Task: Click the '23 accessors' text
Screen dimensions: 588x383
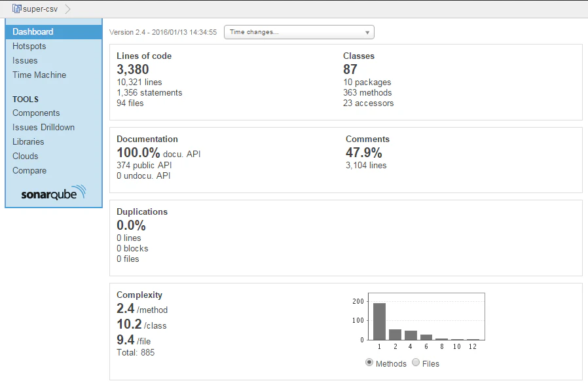Action: (368, 103)
